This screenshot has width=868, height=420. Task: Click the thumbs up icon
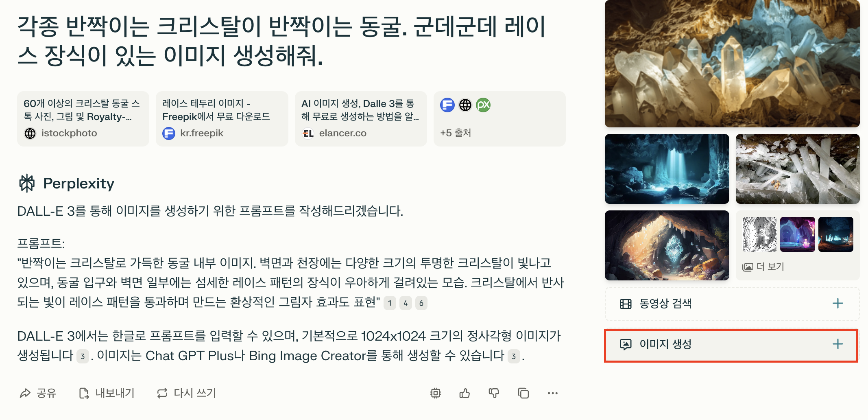465,393
